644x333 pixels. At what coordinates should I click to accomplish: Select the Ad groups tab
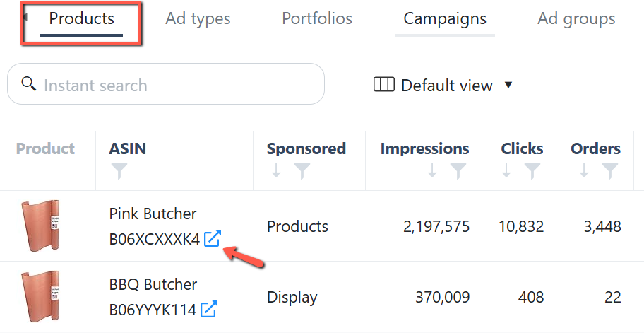point(576,18)
